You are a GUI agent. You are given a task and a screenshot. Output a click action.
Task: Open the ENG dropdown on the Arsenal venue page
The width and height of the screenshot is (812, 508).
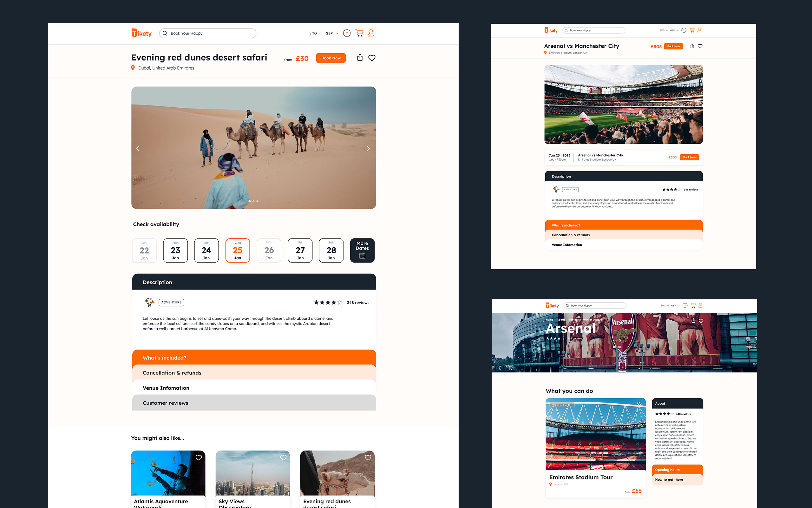tap(665, 306)
